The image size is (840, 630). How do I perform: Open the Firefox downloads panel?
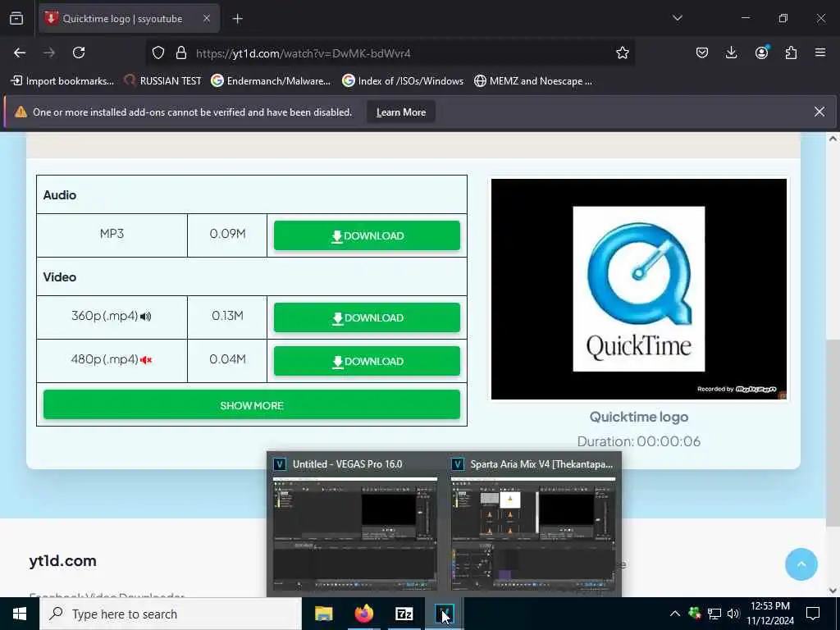[731, 52]
